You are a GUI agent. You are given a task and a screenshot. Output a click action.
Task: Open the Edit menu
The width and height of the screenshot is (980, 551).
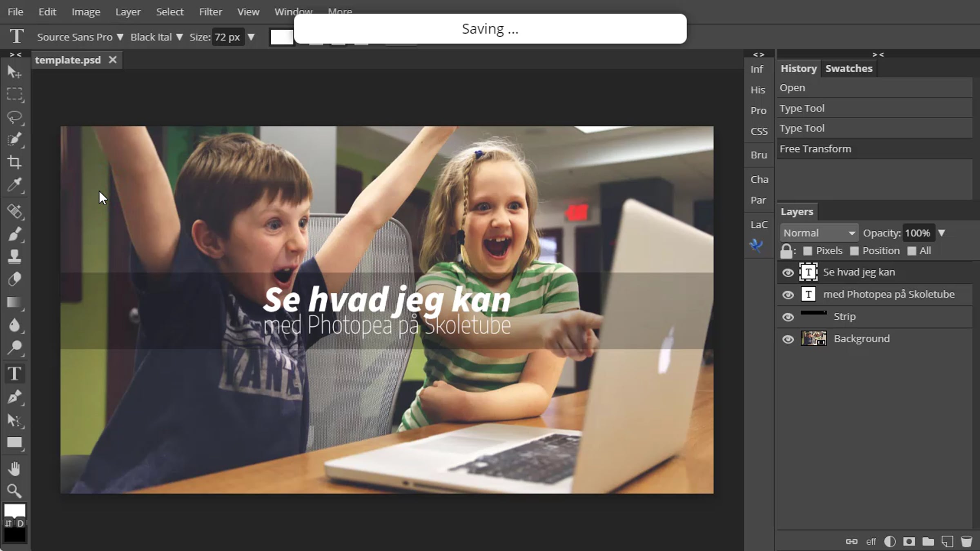pos(47,12)
